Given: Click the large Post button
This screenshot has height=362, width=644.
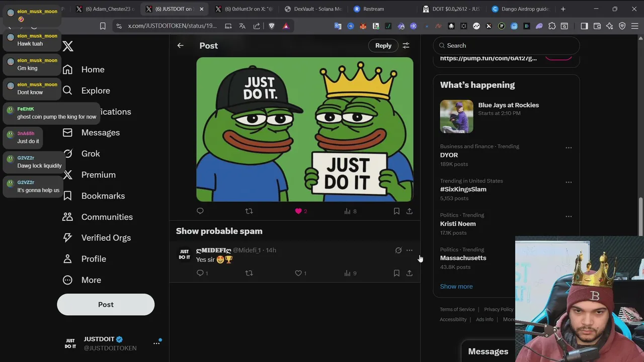Looking at the screenshot, I should (x=106, y=305).
